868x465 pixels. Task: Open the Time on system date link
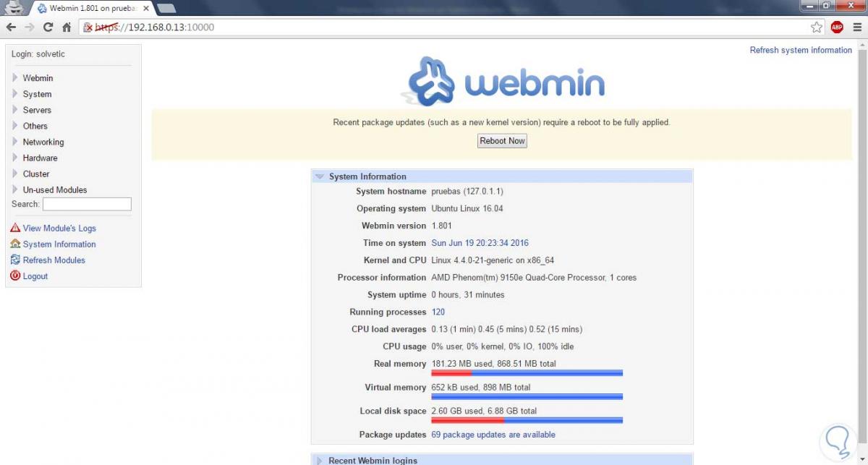point(480,243)
